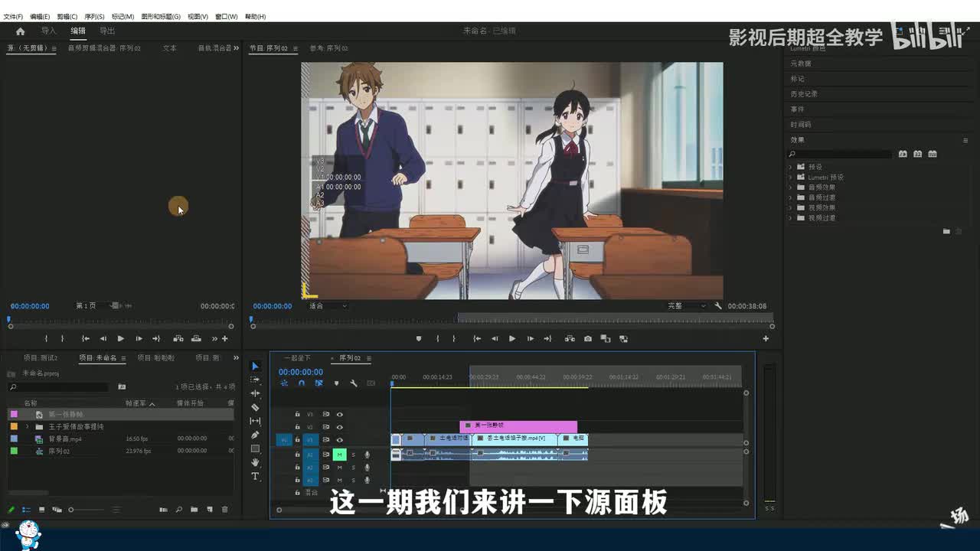Expand the Lumetri 预设 folder
This screenshot has height=551, width=980.
point(791,177)
